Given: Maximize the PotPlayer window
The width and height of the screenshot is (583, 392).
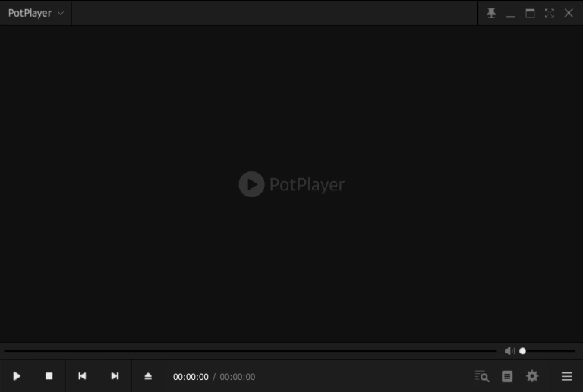Looking at the screenshot, I should [x=530, y=14].
